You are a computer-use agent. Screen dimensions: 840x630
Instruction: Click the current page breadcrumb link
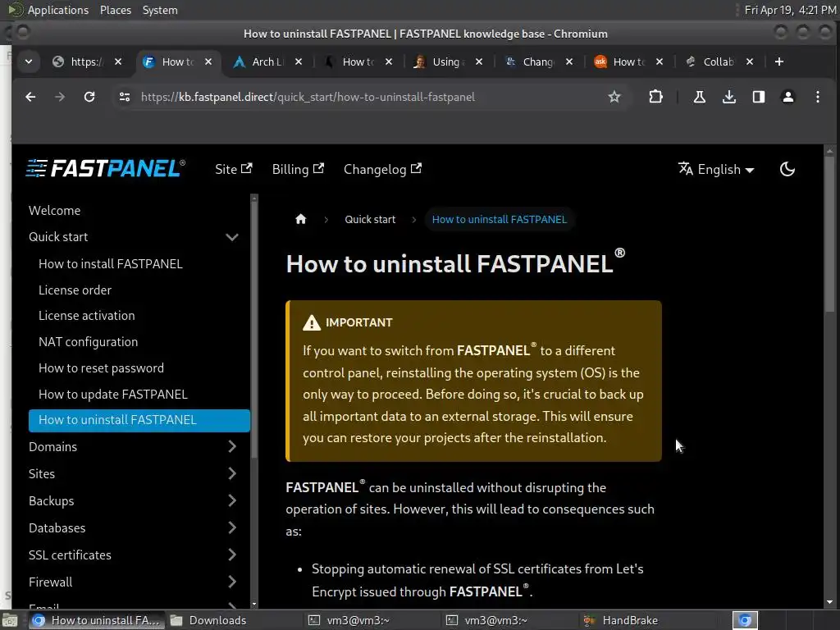500,219
